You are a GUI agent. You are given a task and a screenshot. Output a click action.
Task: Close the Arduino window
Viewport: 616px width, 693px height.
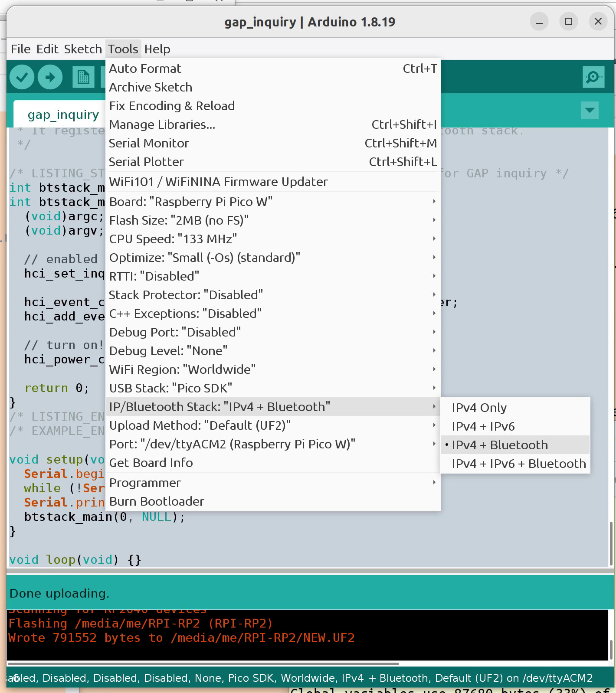pos(598,22)
